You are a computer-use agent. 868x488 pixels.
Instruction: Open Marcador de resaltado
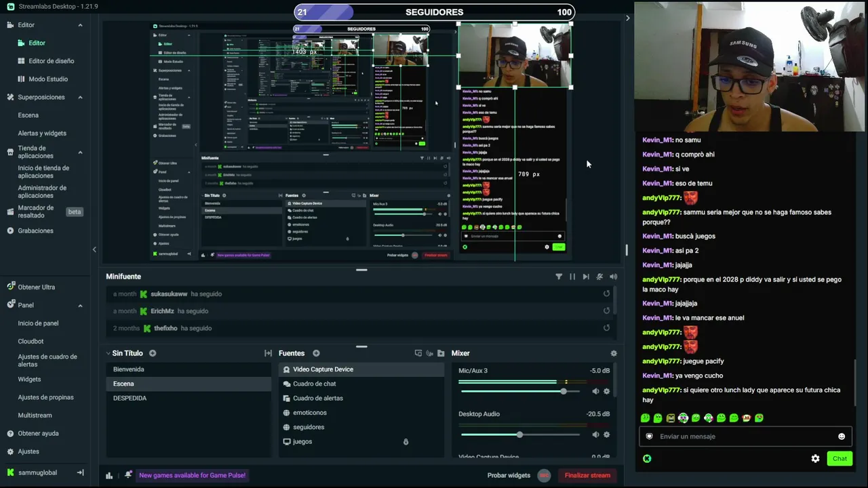tap(35, 211)
